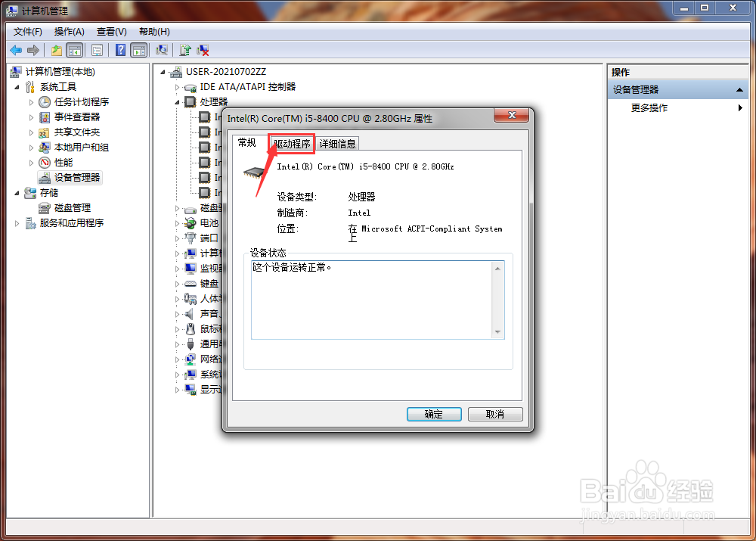Toggle the Show/Hide Action Pane icon
756x541 pixels.
click(139, 50)
